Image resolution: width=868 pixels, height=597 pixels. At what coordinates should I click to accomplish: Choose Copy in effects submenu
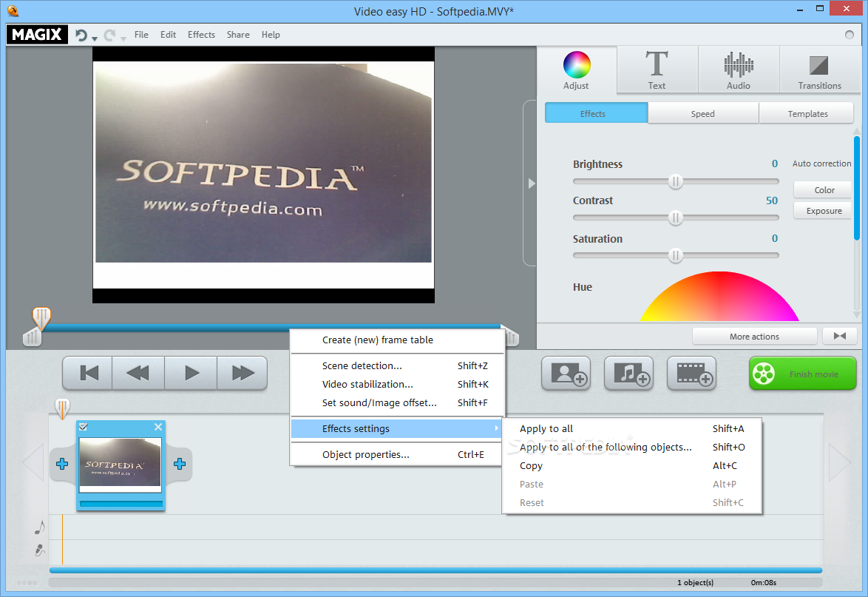pyautogui.click(x=631, y=466)
